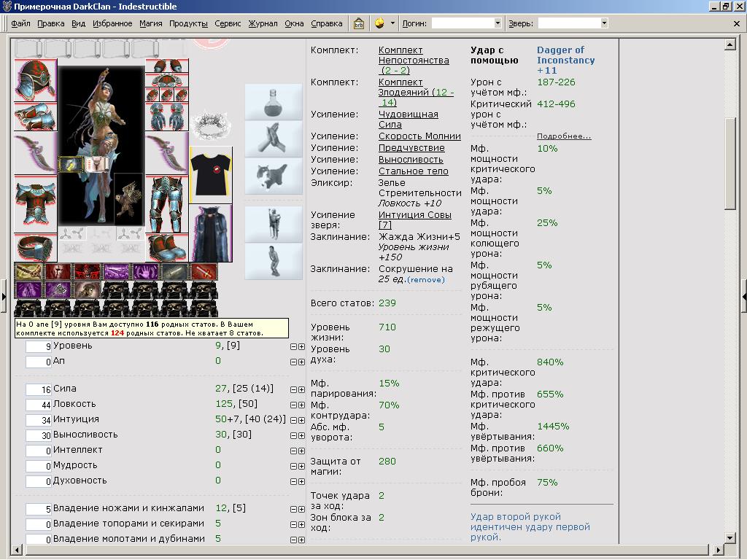Click the Скорость Молнии link
The image size is (747, 560).
click(x=419, y=136)
